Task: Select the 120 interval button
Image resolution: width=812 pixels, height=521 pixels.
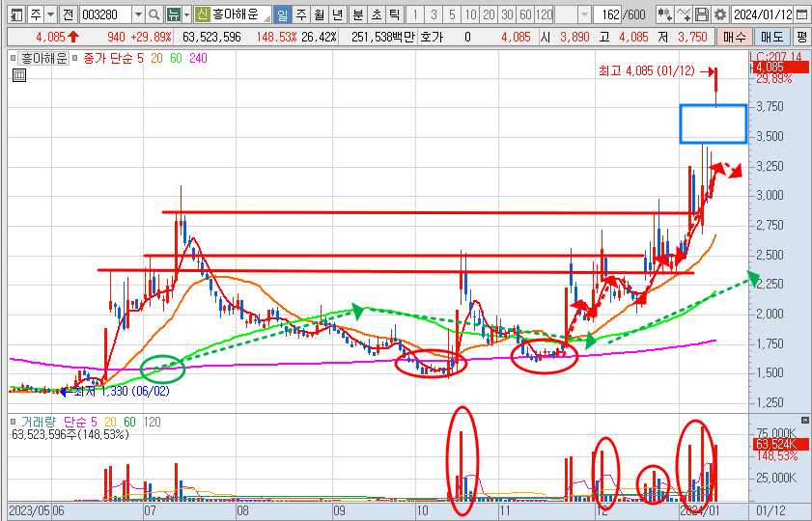Action: [545, 14]
